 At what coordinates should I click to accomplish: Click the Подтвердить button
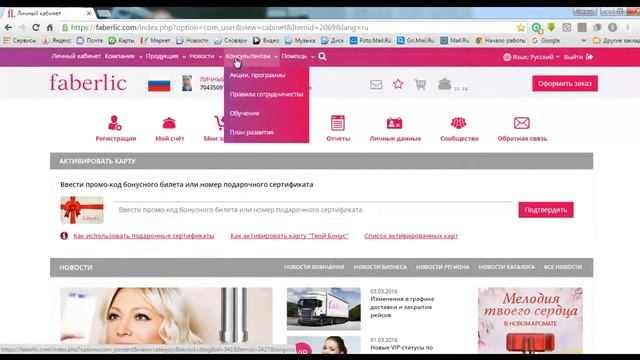546,210
